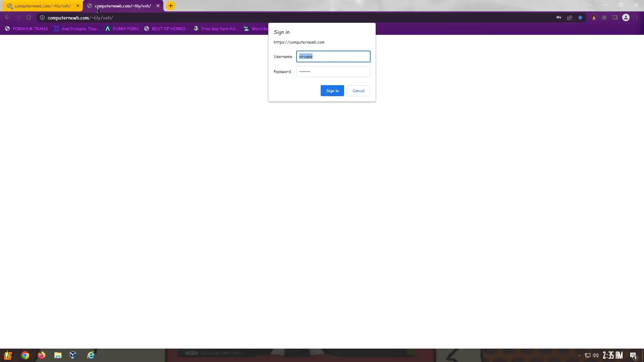Click Cancel in the sign-in dialog
The height and width of the screenshot is (362, 644).
tap(358, 91)
